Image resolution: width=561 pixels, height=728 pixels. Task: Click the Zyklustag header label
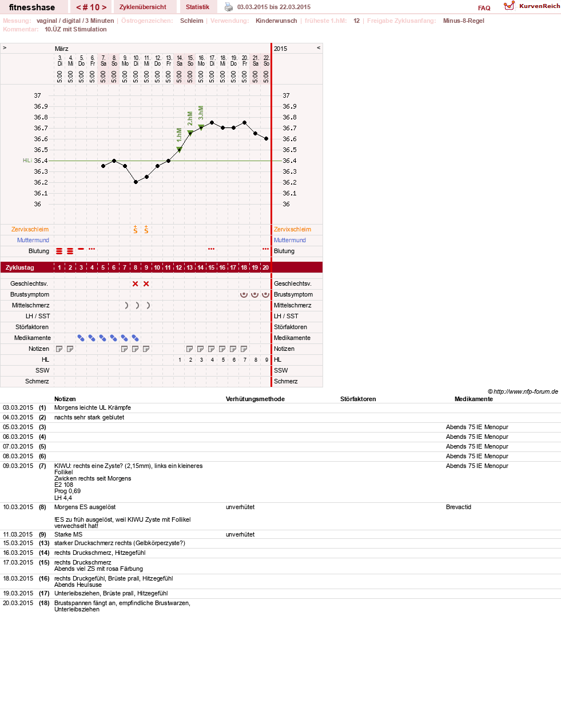[x=20, y=267]
